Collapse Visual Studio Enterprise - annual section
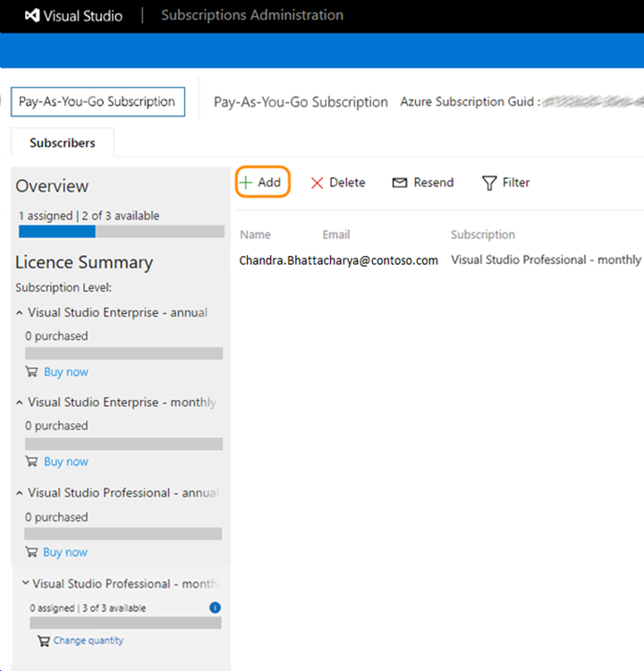 click(21, 313)
